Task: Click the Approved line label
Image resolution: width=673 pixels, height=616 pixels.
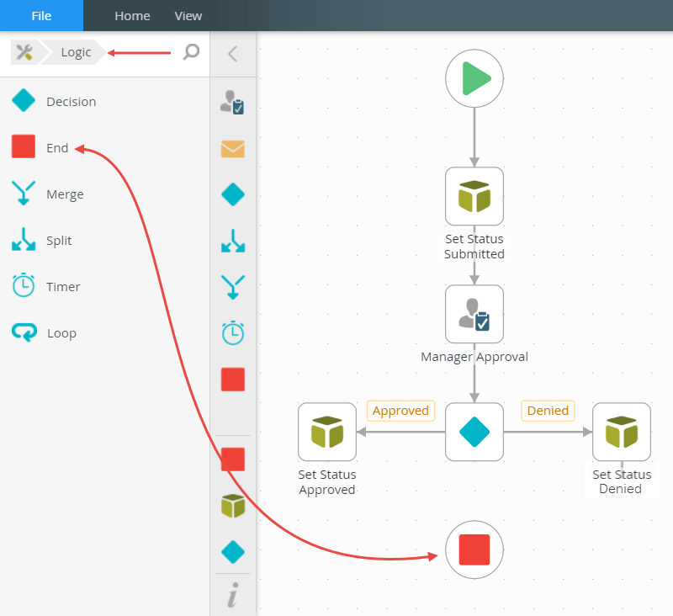Action: point(400,411)
